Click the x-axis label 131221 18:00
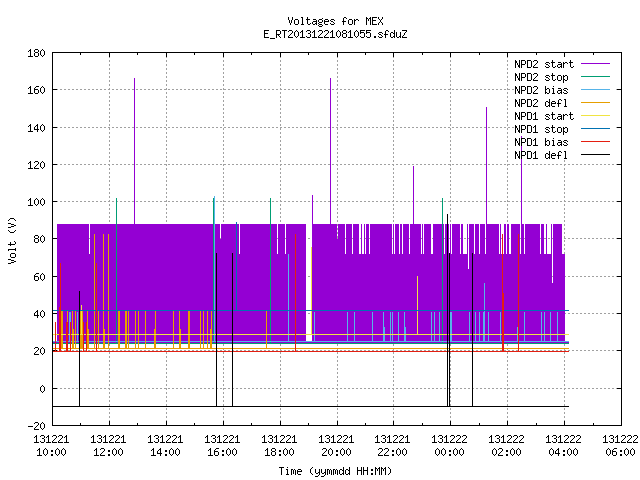This screenshot has height=480, width=640. [x=279, y=446]
